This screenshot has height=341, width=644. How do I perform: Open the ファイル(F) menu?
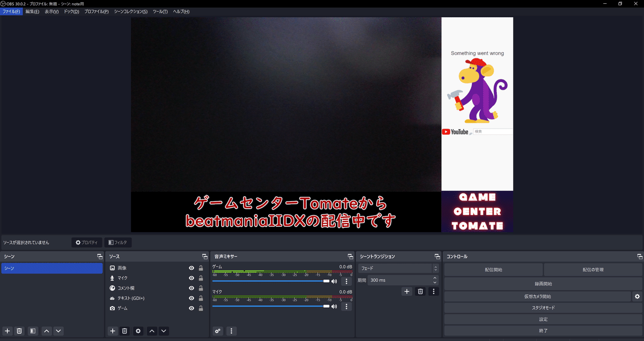[x=11, y=11]
